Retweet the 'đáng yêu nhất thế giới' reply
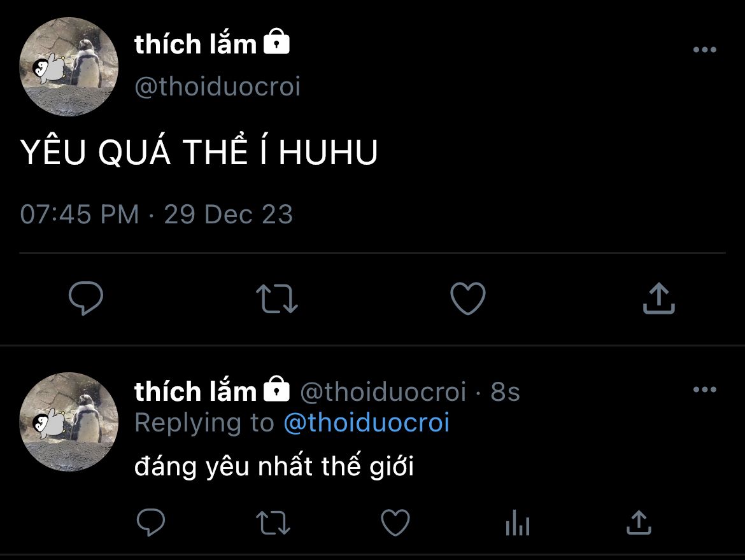Viewport: 745px width, 560px height. pos(273,522)
